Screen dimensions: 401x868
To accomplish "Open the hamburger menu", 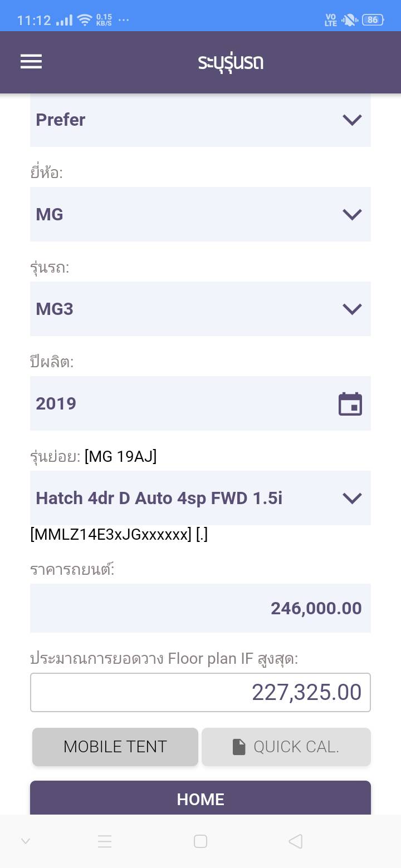I will pyautogui.click(x=31, y=61).
